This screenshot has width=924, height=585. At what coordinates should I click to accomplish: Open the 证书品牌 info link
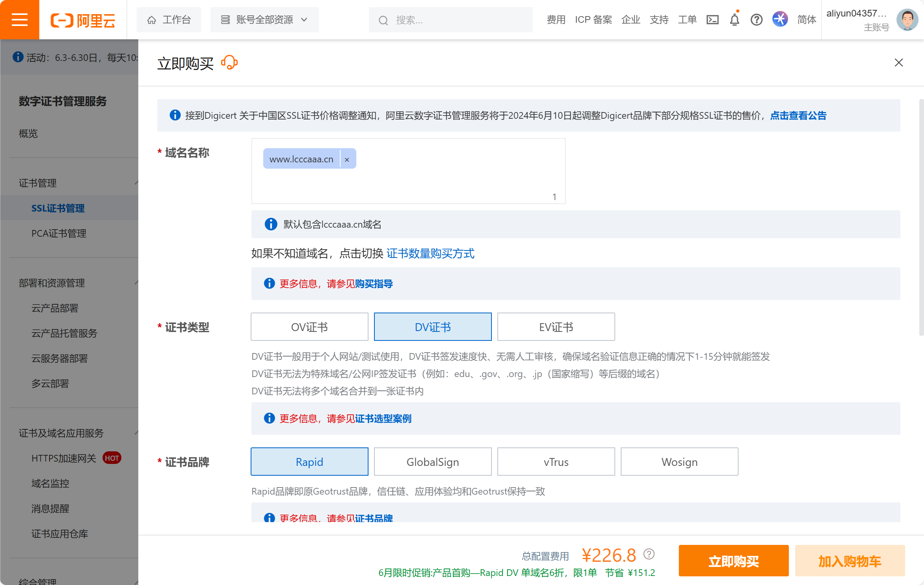pyautogui.click(x=374, y=518)
